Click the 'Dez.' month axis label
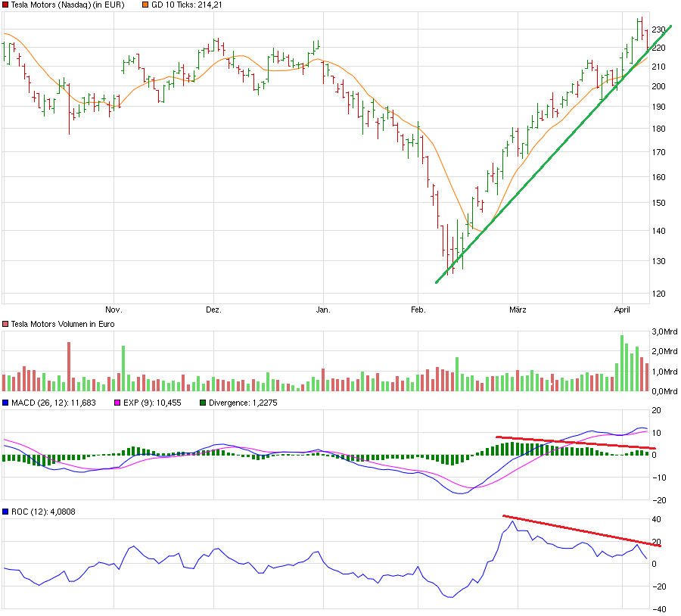The height and width of the screenshot is (616, 681). [213, 310]
